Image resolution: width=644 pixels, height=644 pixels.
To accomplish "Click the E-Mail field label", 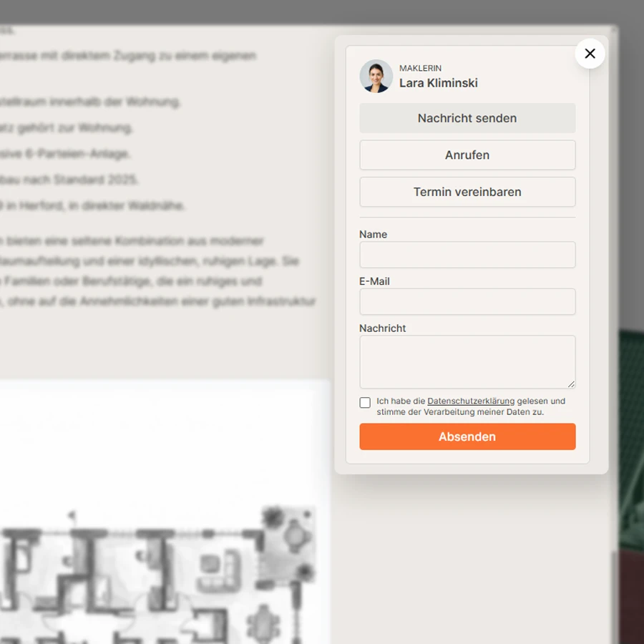I will coord(374,281).
